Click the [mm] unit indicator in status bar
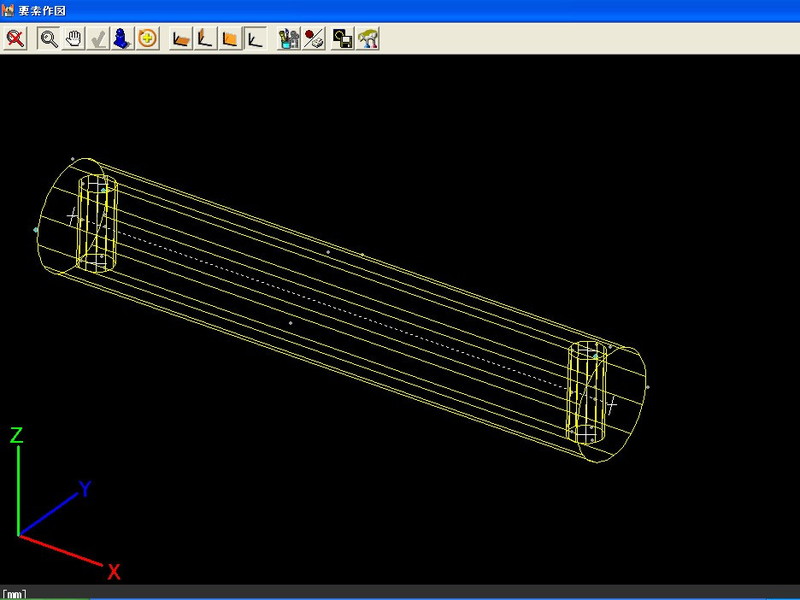Viewport: 800px width, 600px height. tap(14, 594)
